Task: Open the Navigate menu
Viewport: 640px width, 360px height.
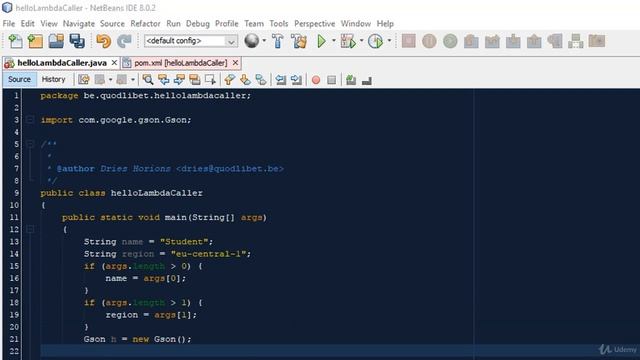Action: click(x=79, y=24)
